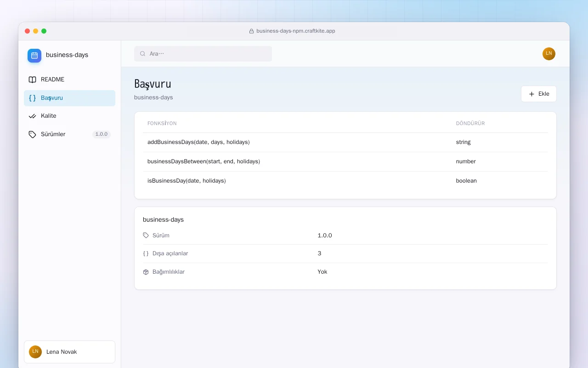Image resolution: width=588 pixels, height=368 pixels.
Task: Open the Lena Novak profile card
Action: [x=69, y=352]
